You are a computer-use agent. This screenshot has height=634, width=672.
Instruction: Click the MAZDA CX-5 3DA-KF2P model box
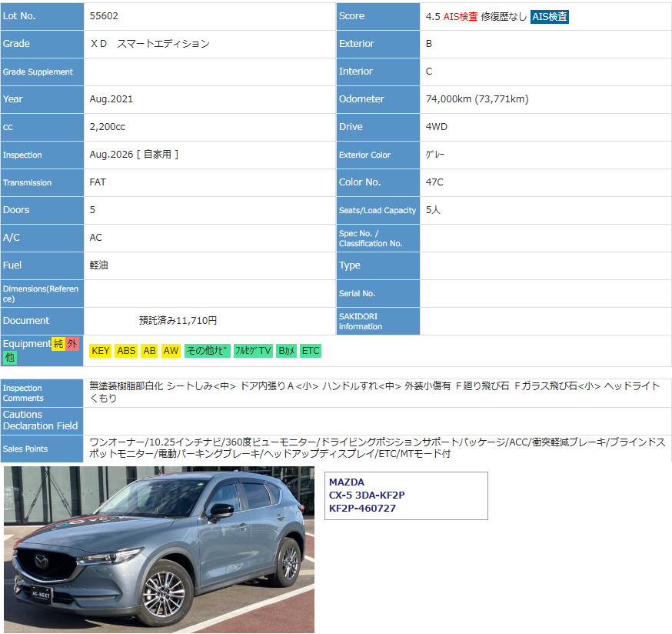tap(405, 496)
